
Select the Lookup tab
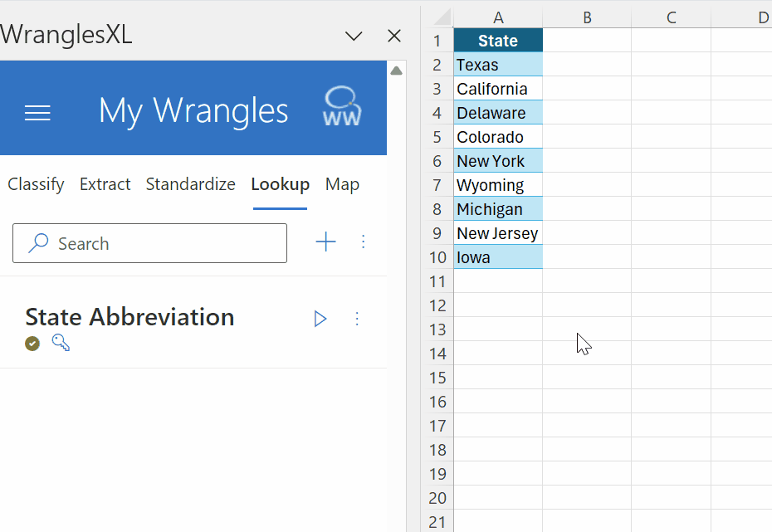coord(280,184)
